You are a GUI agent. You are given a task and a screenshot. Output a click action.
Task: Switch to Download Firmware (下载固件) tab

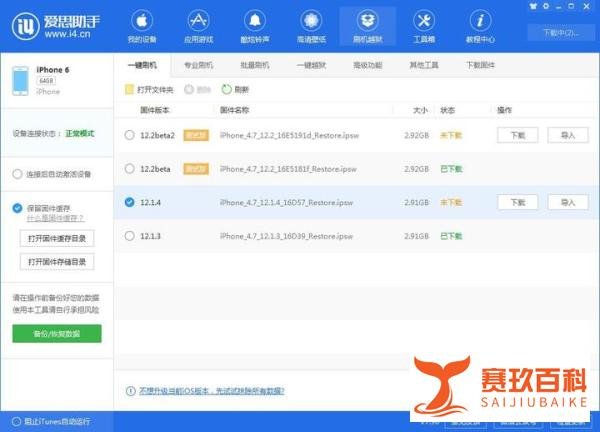coord(480,65)
